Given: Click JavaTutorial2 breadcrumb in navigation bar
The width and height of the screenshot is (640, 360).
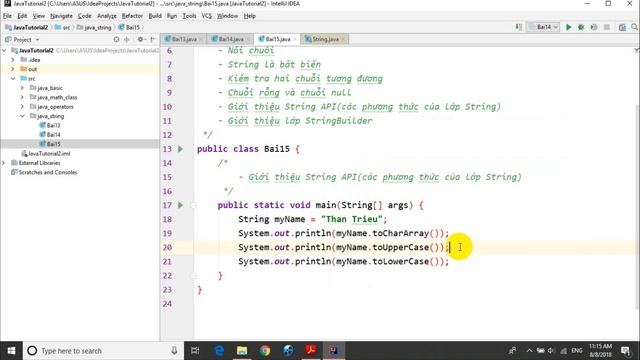Looking at the screenshot, I should tap(27, 27).
